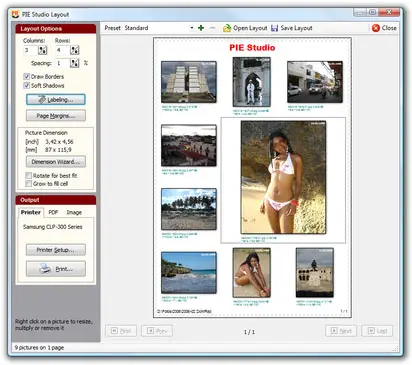Go to the Next page
Image resolution: width=412 pixels, height=365 pixels.
pos(341,331)
